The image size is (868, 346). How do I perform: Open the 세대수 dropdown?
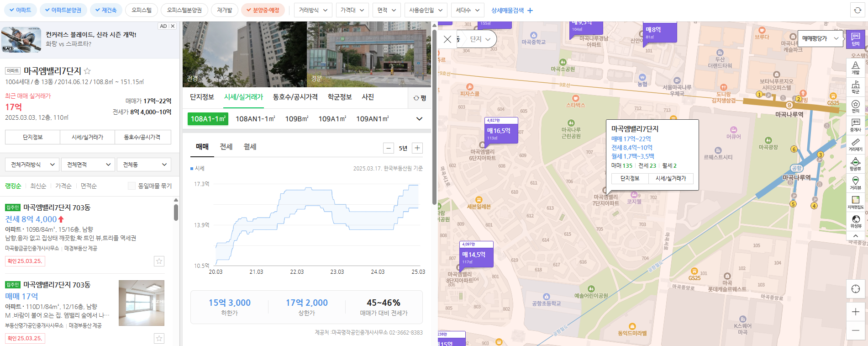pos(468,10)
